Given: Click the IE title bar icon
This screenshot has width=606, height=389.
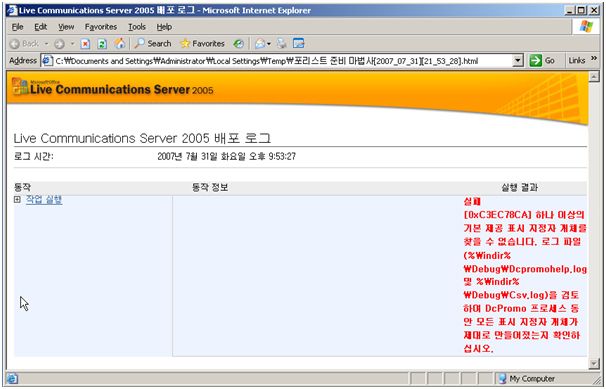Looking at the screenshot, I should pyautogui.click(x=12, y=10).
